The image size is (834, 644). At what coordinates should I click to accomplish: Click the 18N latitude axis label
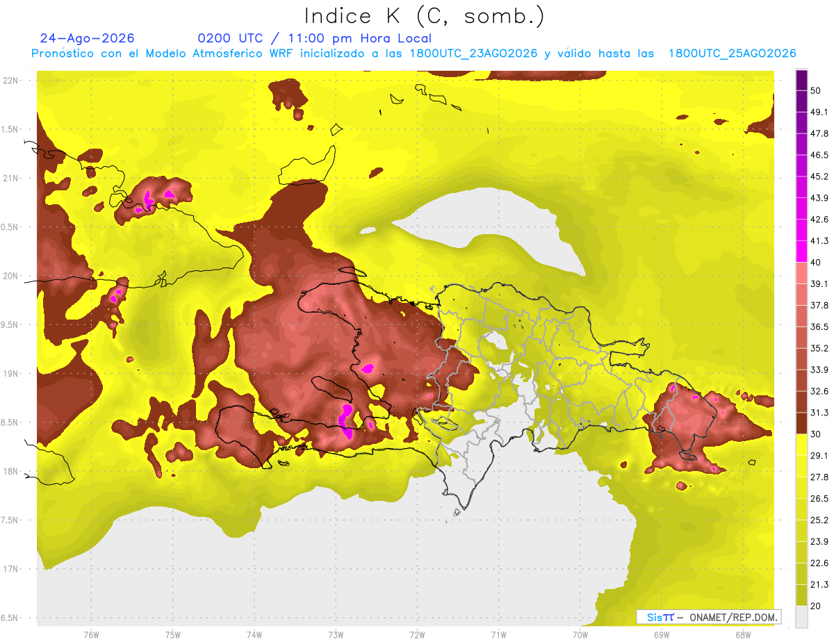(10, 471)
